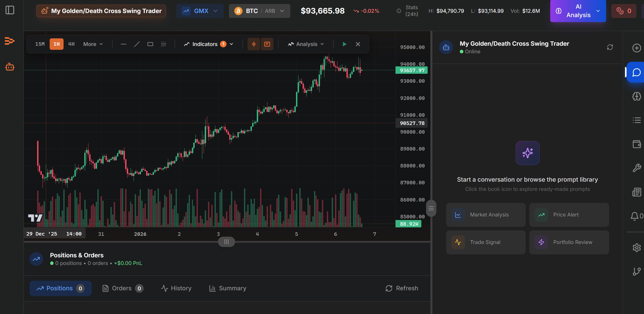This screenshot has width=644, height=314.
Task: Click the Stats info circle icon
Action: click(x=399, y=11)
